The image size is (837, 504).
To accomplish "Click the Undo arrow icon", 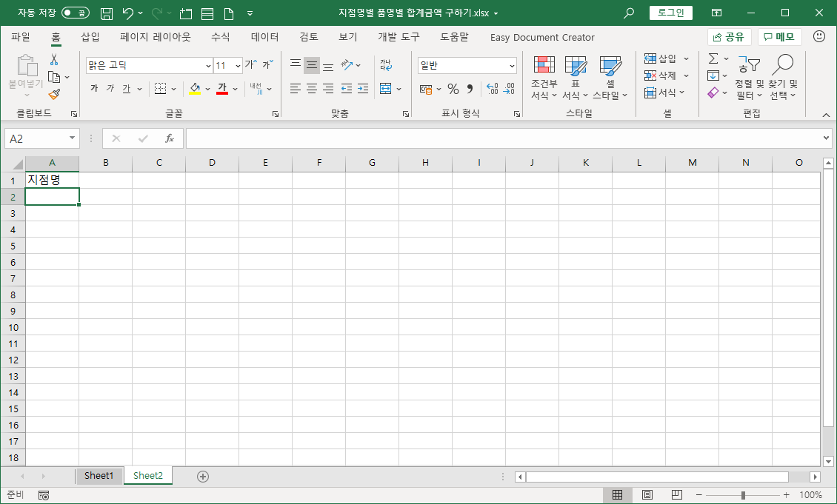I will pyautogui.click(x=127, y=13).
